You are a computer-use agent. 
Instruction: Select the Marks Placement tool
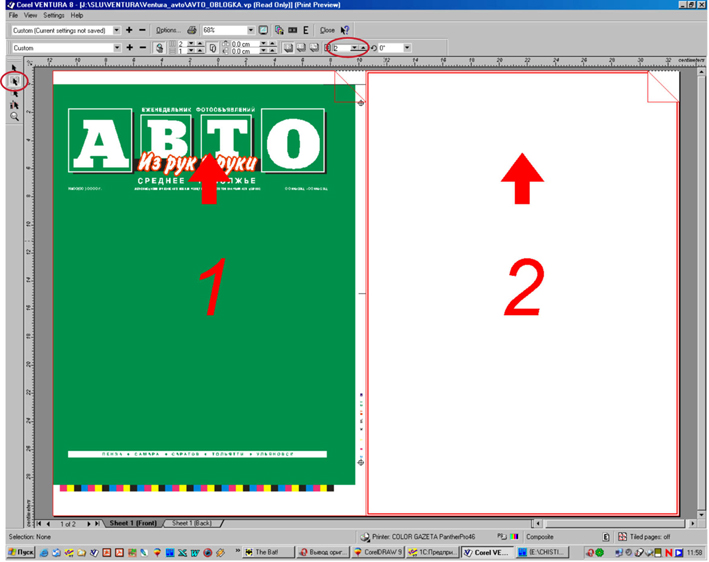tap(14, 105)
